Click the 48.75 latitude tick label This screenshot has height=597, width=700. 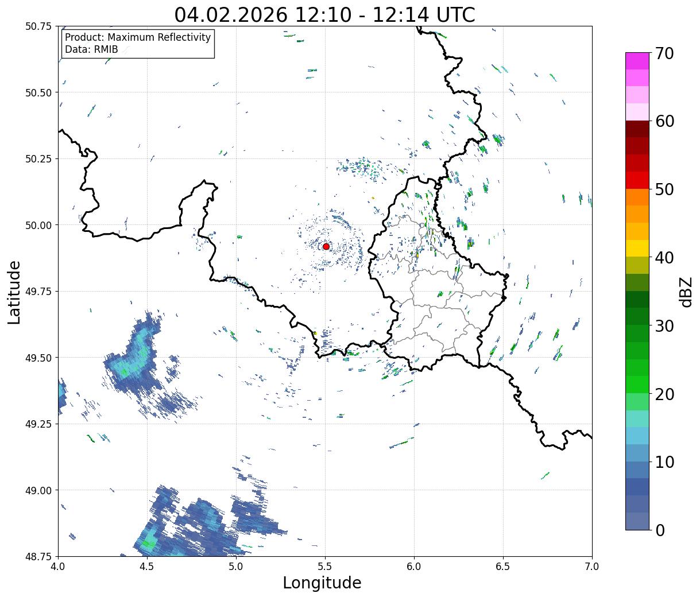38,556
